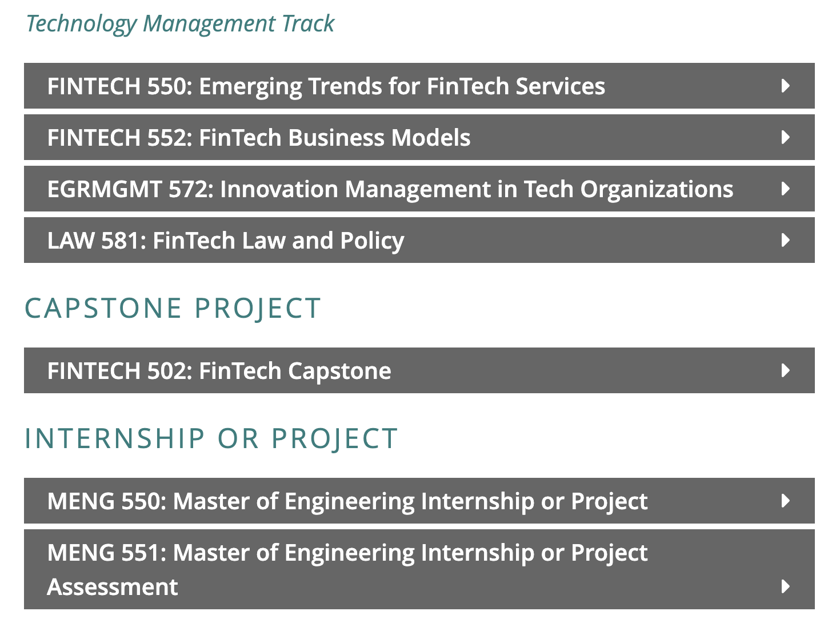Click arrow icon on MENG 550 row
The height and width of the screenshot is (631, 840).
tap(786, 501)
